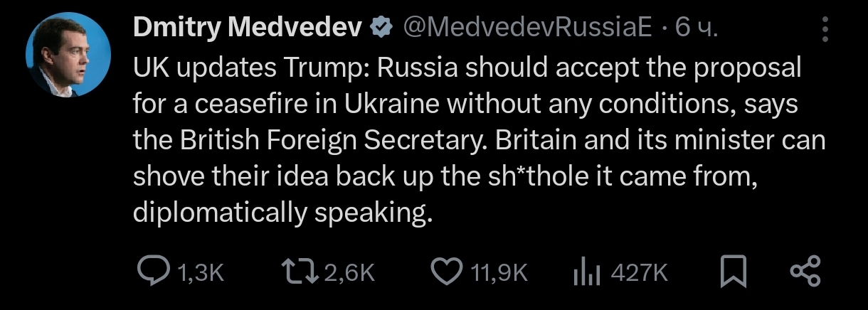Open the three-dot more options menu
The height and width of the screenshot is (310, 868).
[x=825, y=29]
